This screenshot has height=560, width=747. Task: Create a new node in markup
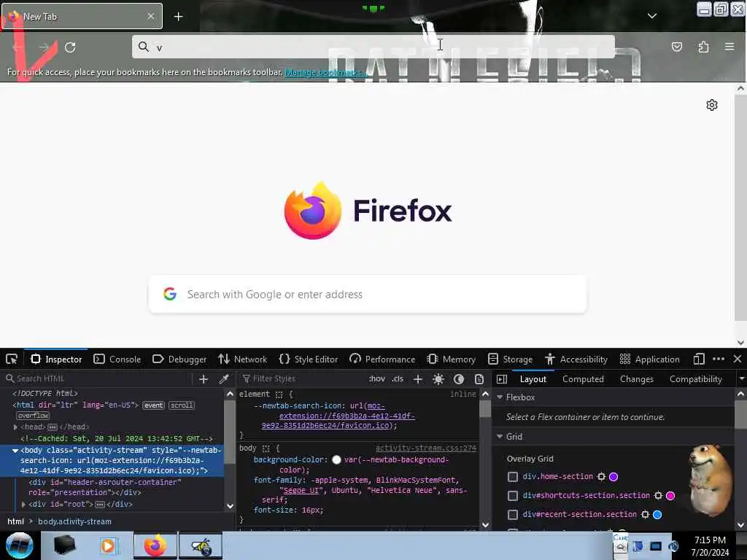pos(204,379)
